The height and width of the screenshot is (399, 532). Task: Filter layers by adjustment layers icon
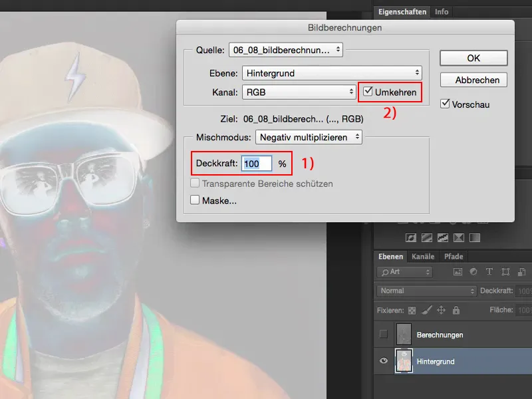point(473,272)
